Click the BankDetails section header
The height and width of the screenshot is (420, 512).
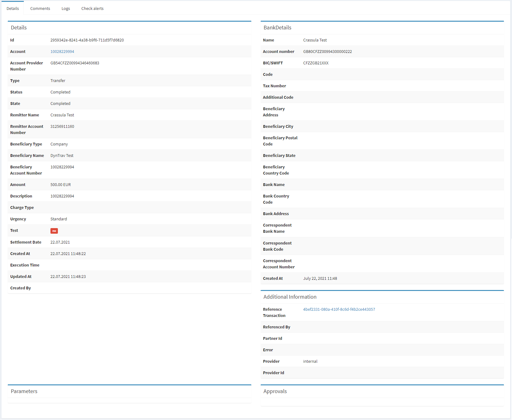pyautogui.click(x=277, y=28)
